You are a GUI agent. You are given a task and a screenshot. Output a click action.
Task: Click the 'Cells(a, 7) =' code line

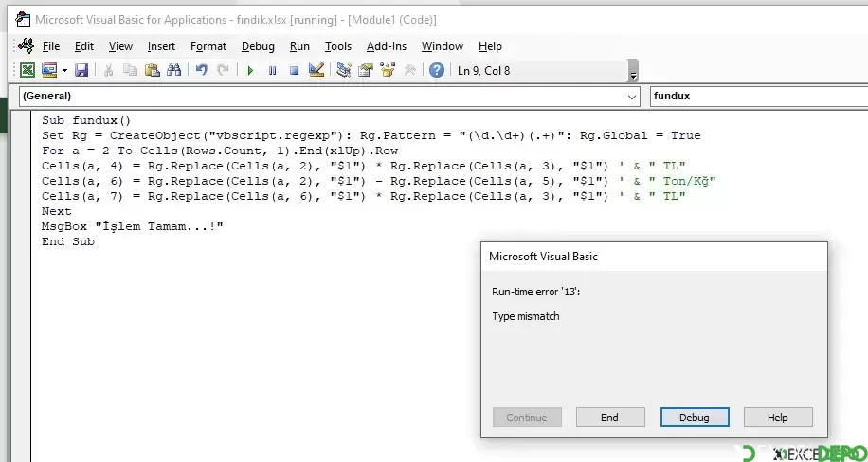364,196
